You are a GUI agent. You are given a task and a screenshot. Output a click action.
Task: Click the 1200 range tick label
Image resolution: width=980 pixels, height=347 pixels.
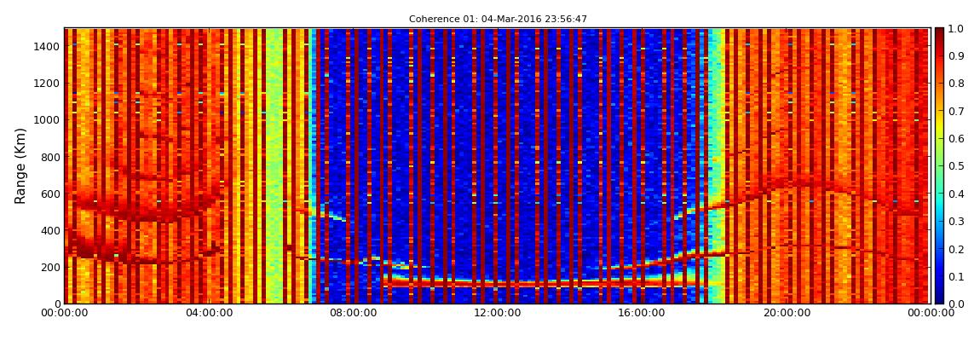(48, 84)
